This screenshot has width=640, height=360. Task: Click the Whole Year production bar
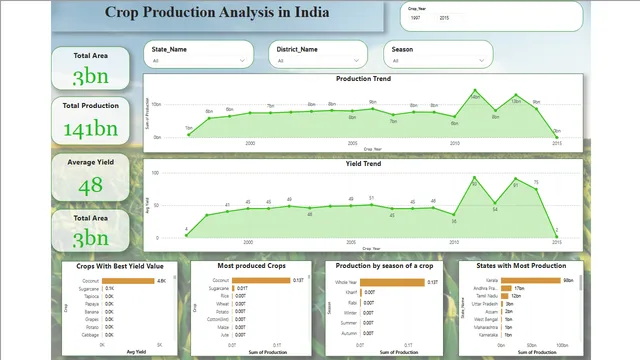tap(392, 282)
